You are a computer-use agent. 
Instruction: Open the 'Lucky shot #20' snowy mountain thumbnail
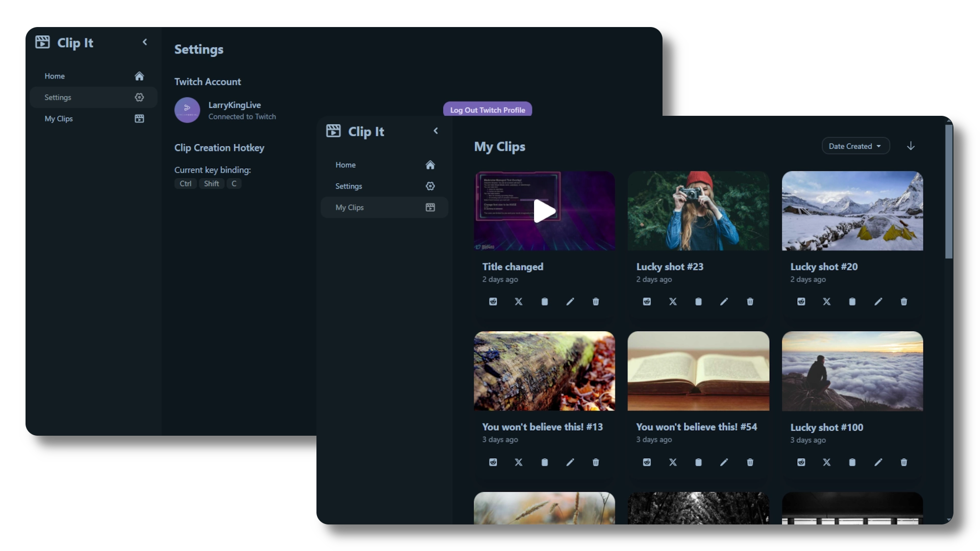click(852, 211)
